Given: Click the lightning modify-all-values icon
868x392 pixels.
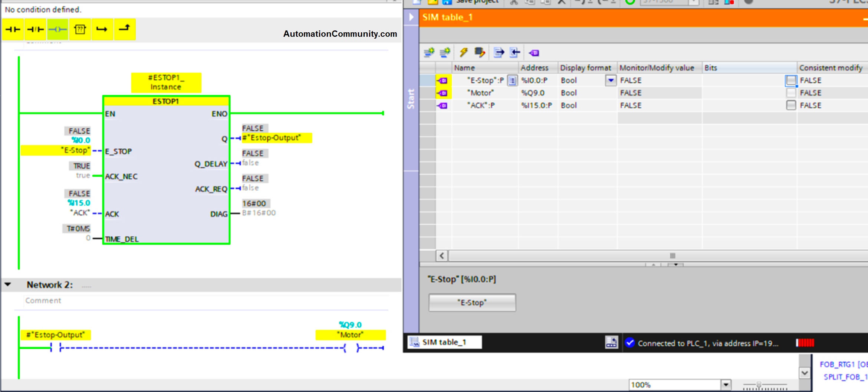Looking at the screenshot, I should 464,53.
